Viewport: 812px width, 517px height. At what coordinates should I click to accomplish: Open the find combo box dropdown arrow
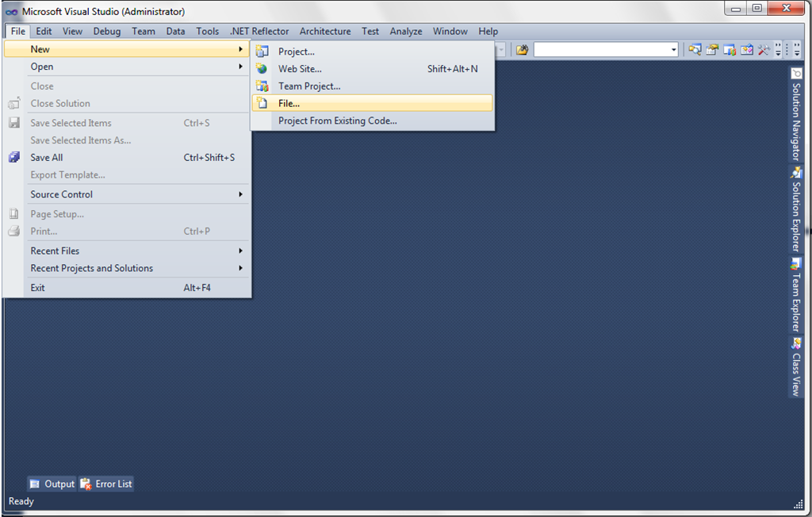[x=674, y=50]
